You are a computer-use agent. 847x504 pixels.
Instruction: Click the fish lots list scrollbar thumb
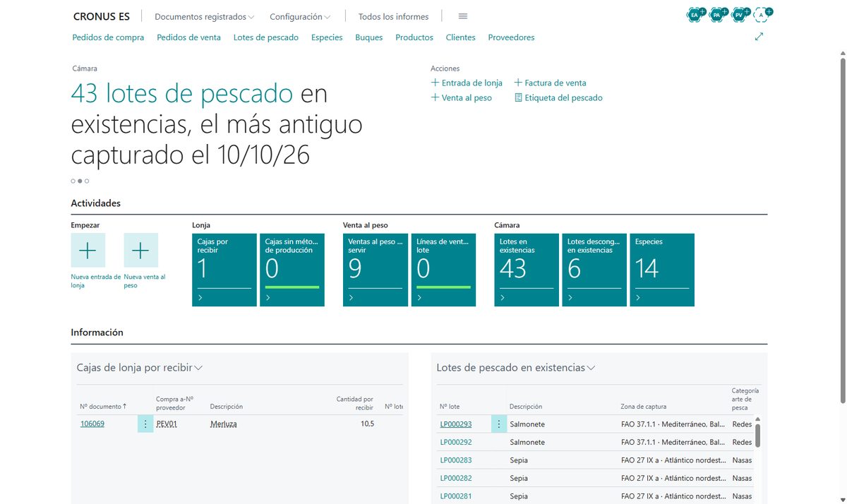pyautogui.click(x=758, y=435)
